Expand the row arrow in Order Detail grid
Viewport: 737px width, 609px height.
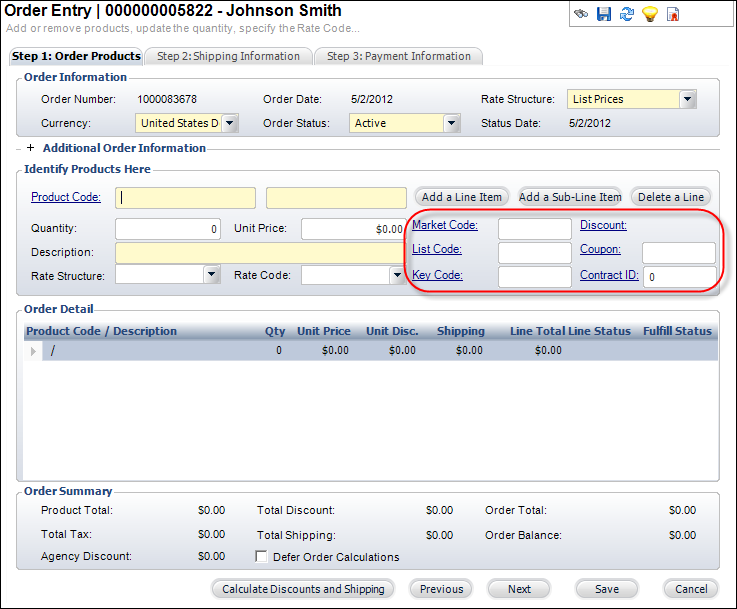pos(33,351)
